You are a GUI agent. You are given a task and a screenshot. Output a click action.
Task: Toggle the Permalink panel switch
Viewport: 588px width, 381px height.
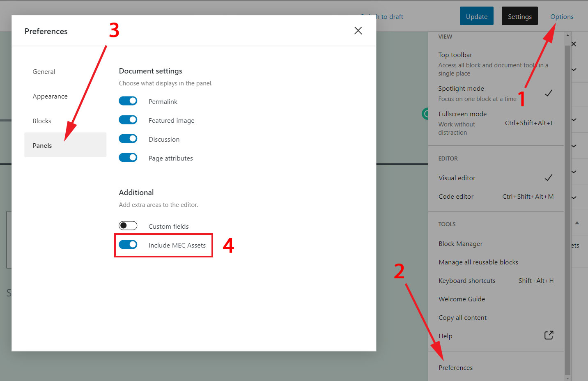click(128, 101)
